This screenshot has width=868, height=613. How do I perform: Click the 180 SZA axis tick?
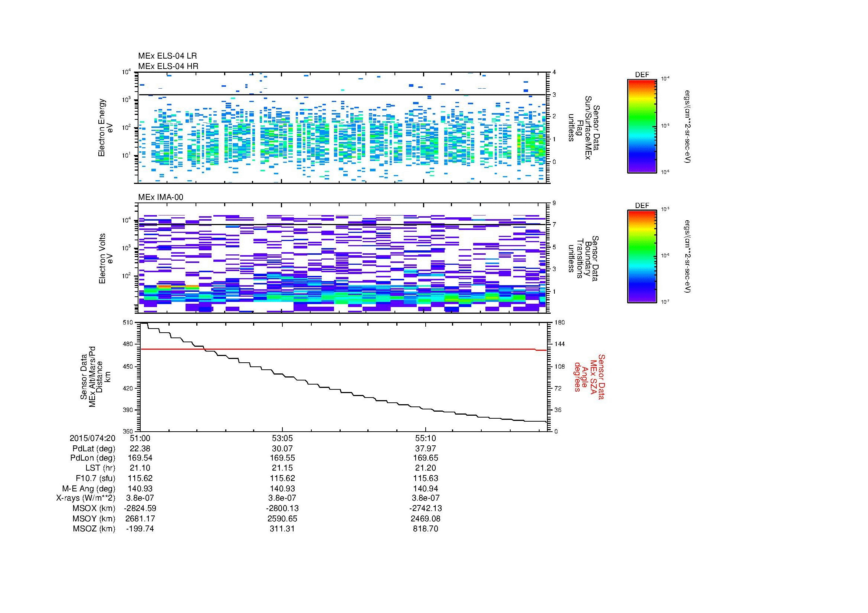[x=559, y=323]
